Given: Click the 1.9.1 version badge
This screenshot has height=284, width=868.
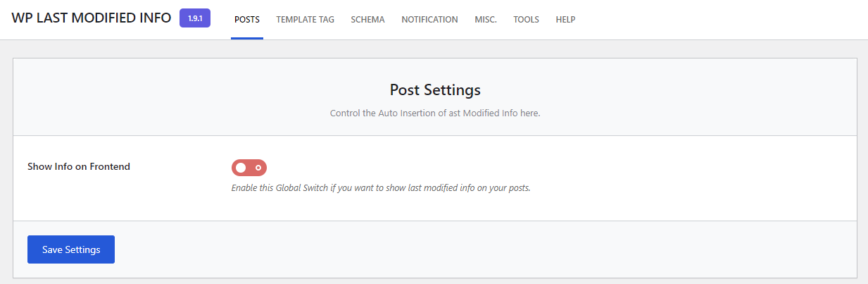Looking at the screenshot, I should pyautogui.click(x=195, y=18).
